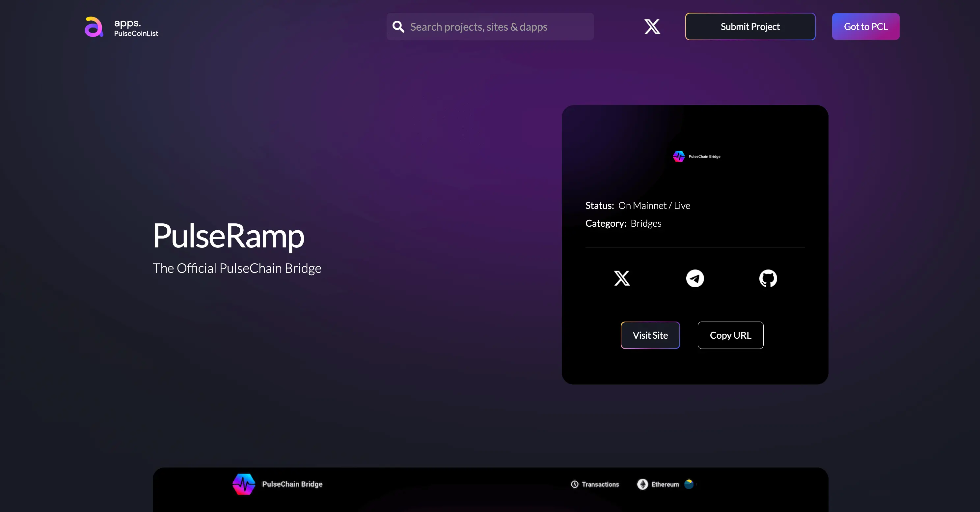Open the PulseRamp X (Twitter) profile icon
Screen dimensions: 980x512
point(622,278)
